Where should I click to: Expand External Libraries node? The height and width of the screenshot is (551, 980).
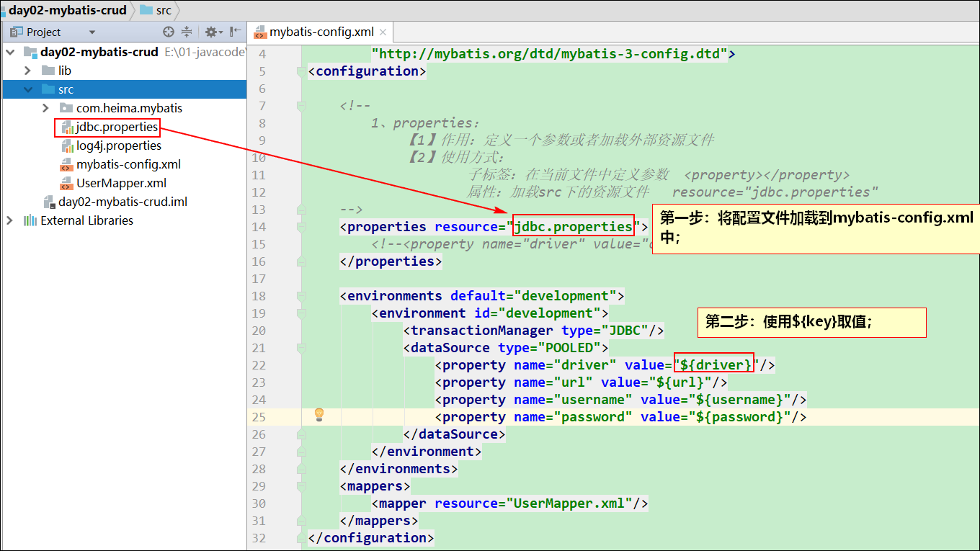click(9, 220)
